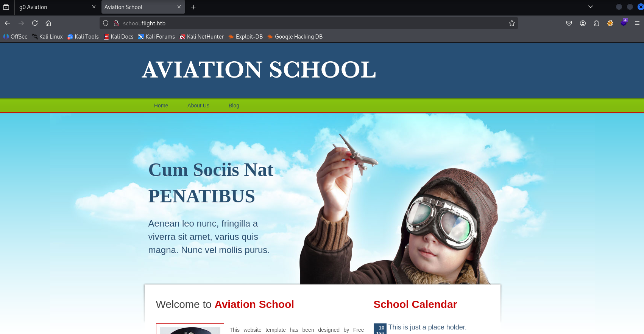Open the orange extension icon in toolbar
This screenshot has height=334, width=644.
610,23
